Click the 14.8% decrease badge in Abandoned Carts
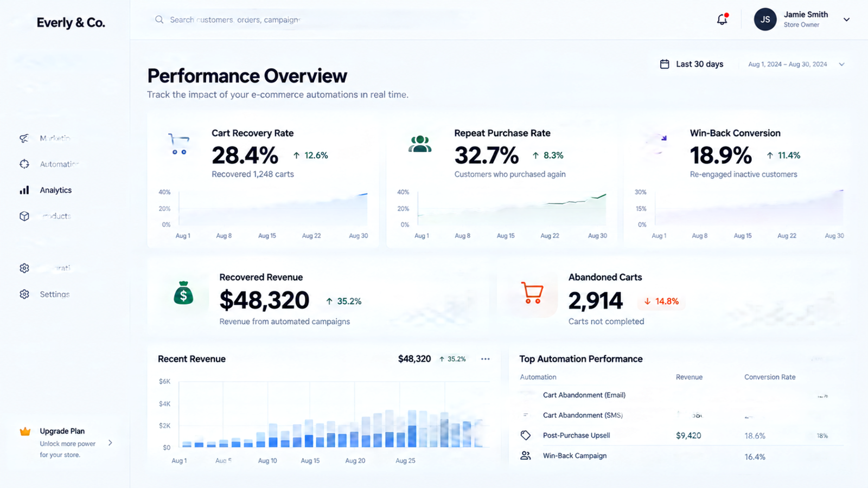 coord(661,301)
